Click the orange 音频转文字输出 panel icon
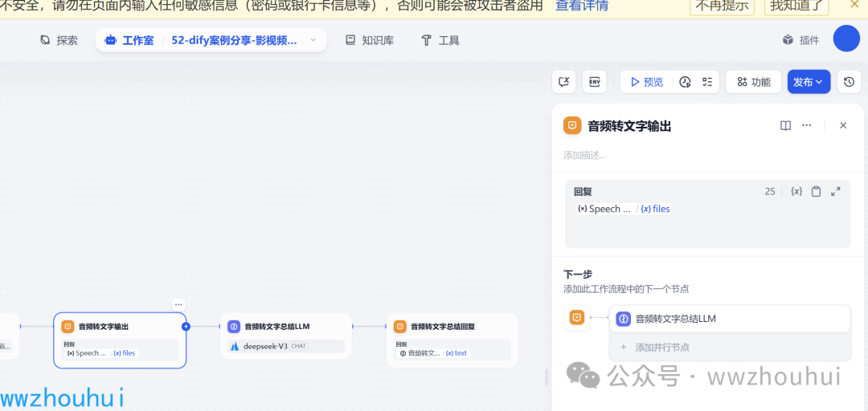868x411 pixels. tap(572, 125)
